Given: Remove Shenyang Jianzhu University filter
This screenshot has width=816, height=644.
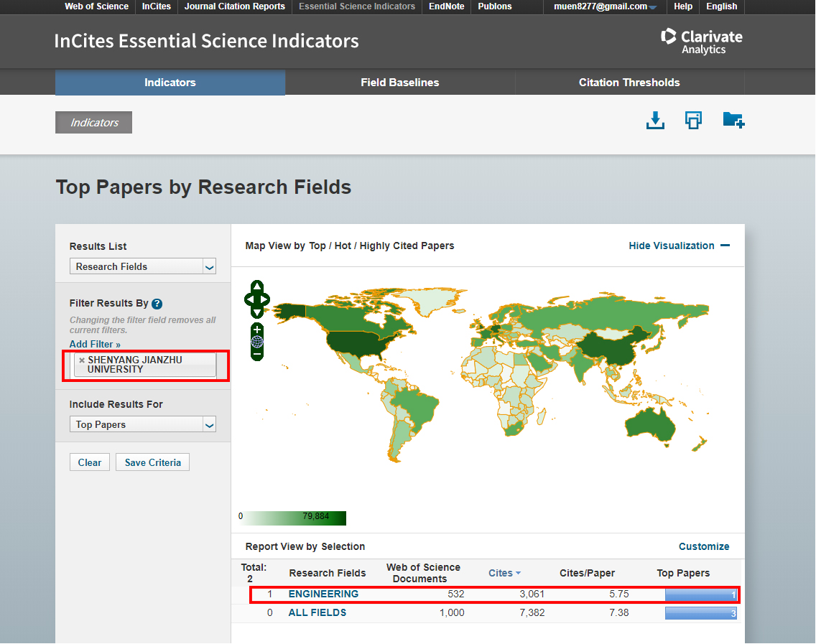Looking at the screenshot, I should [x=81, y=360].
